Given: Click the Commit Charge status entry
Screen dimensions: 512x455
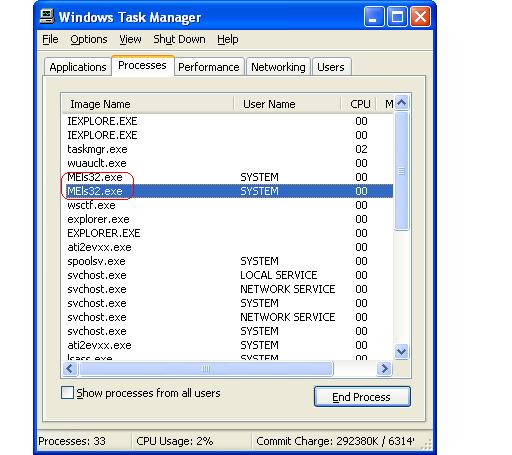Looking at the screenshot, I should [335, 441].
